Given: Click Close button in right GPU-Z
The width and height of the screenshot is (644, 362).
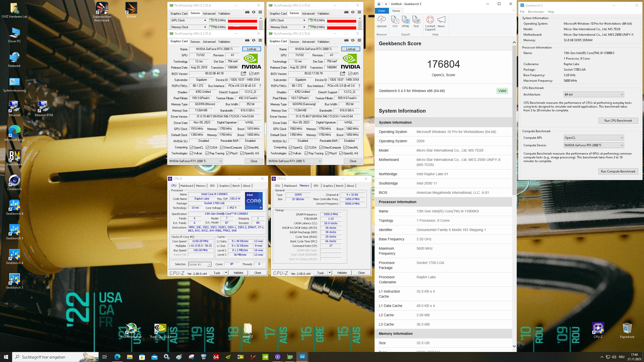Looking at the screenshot, I should tap(353, 161).
